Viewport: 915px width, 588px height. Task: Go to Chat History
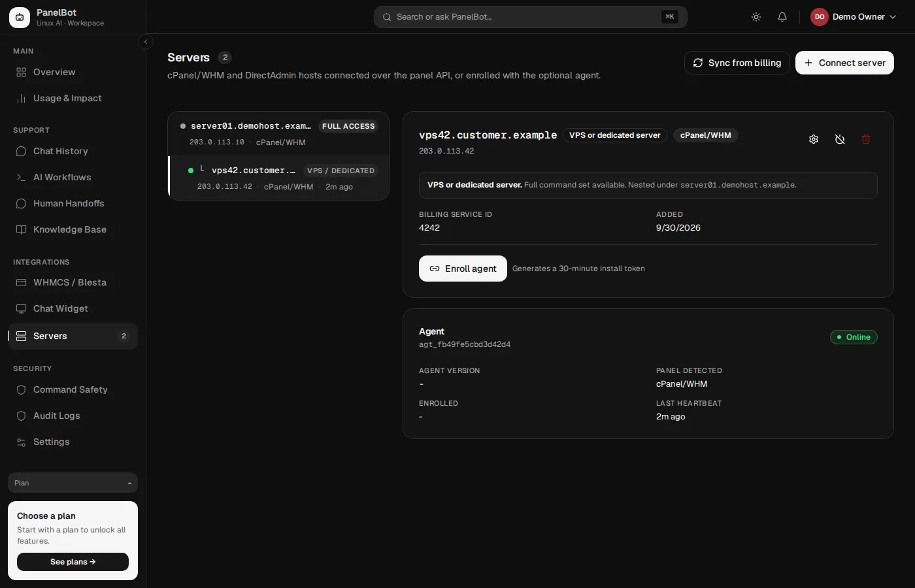pos(73,151)
